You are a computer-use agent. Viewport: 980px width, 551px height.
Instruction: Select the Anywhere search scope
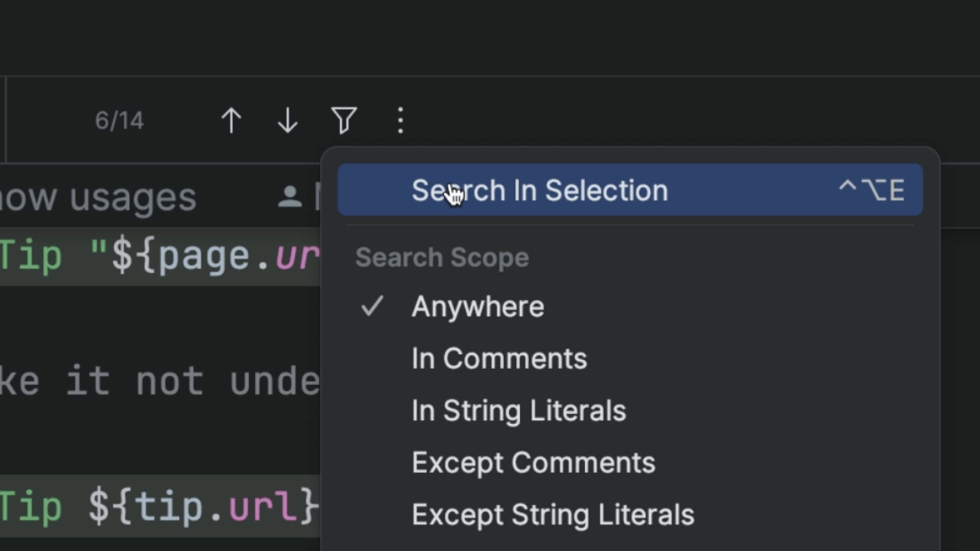(478, 307)
